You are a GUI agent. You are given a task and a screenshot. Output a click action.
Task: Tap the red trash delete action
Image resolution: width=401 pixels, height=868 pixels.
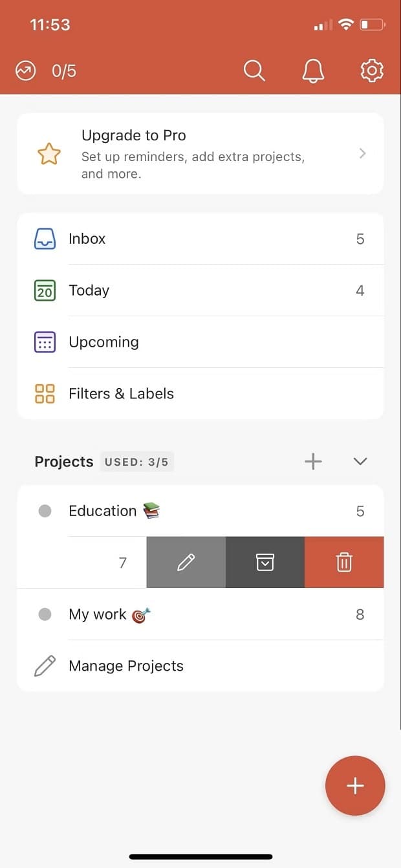click(344, 563)
